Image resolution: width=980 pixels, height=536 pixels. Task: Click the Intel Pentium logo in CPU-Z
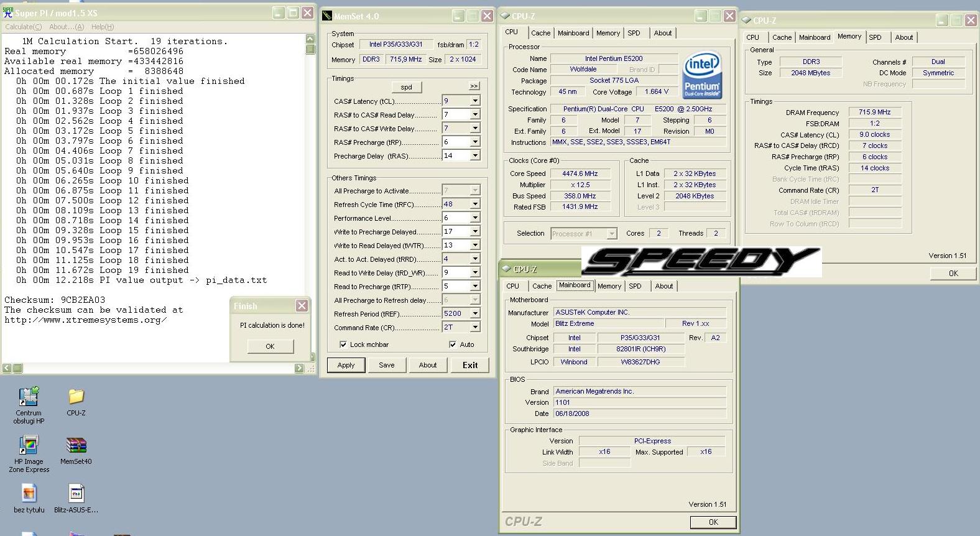coord(701,74)
